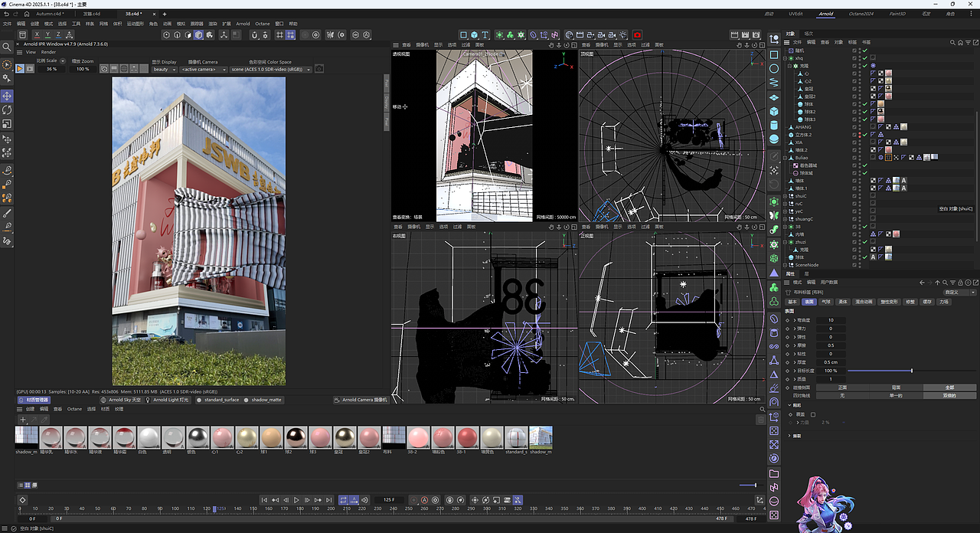
Task: Click the Arnold IPR play render button
Action: 21,69
